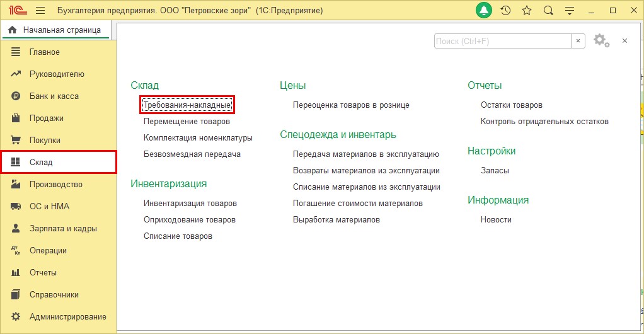This screenshot has height=334, width=644.
Task: Open the Зарплата и кадры section label
Action: click(x=63, y=228)
